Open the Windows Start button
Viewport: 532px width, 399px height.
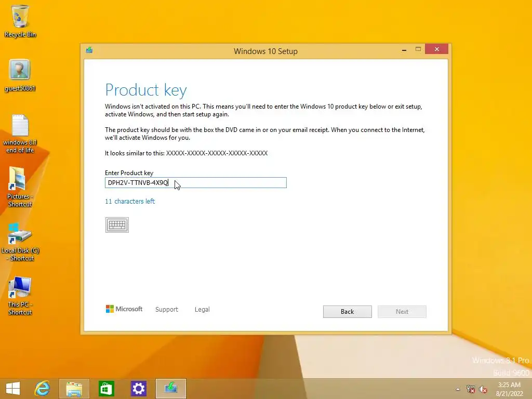(13, 389)
